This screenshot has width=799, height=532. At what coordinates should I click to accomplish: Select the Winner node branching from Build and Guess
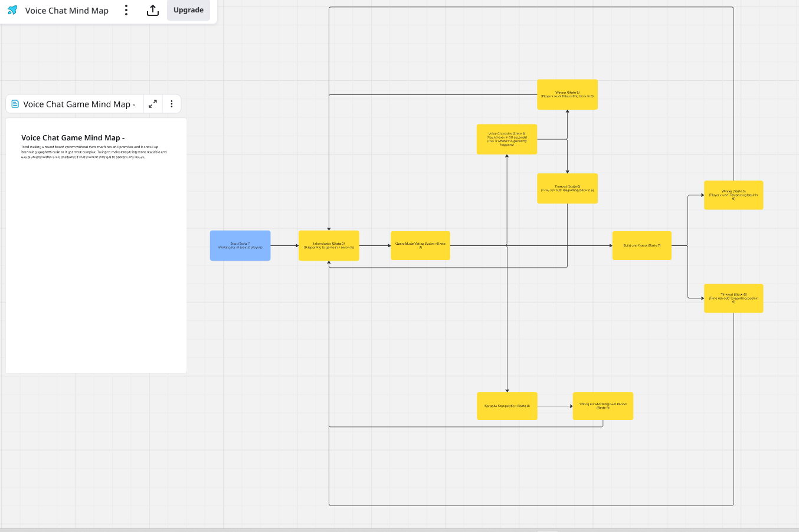click(733, 195)
